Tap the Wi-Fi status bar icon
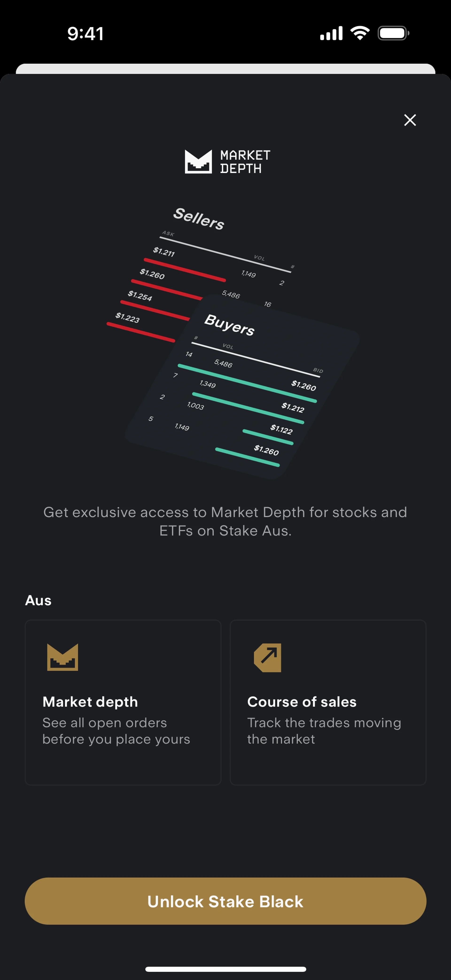This screenshot has height=980, width=451. click(x=360, y=33)
